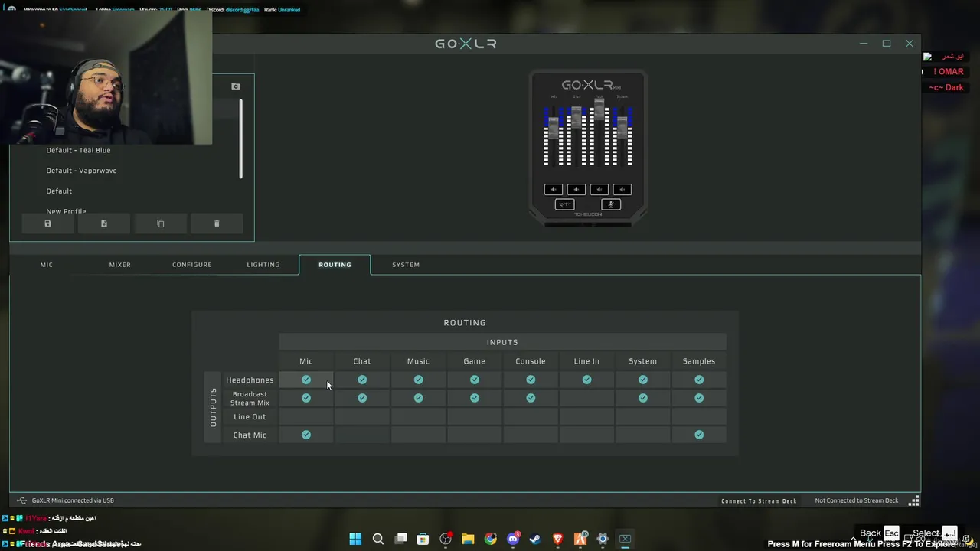Image resolution: width=980 pixels, height=551 pixels.
Task: Toggle System to Broadcast Stream Mix
Action: click(x=643, y=398)
